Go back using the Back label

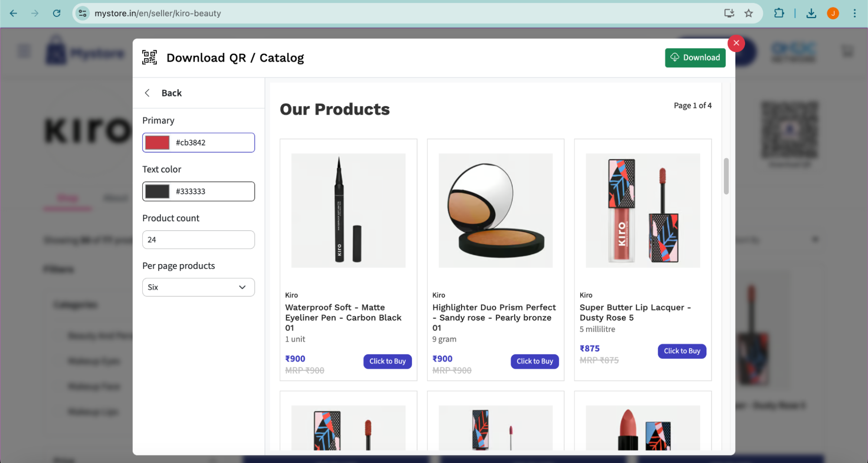pyautogui.click(x=172, y=93)
